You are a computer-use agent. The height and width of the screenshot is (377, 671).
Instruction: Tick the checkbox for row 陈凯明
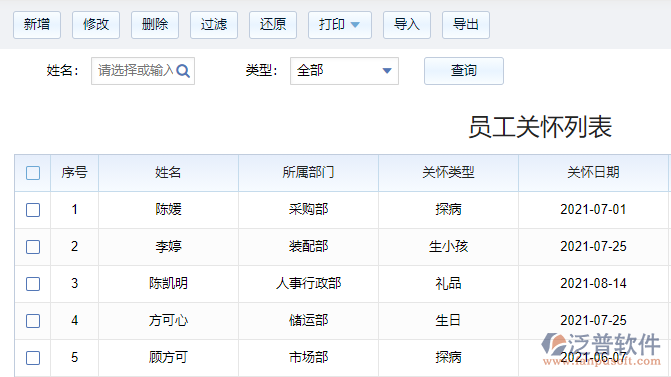tap(33, 284)
